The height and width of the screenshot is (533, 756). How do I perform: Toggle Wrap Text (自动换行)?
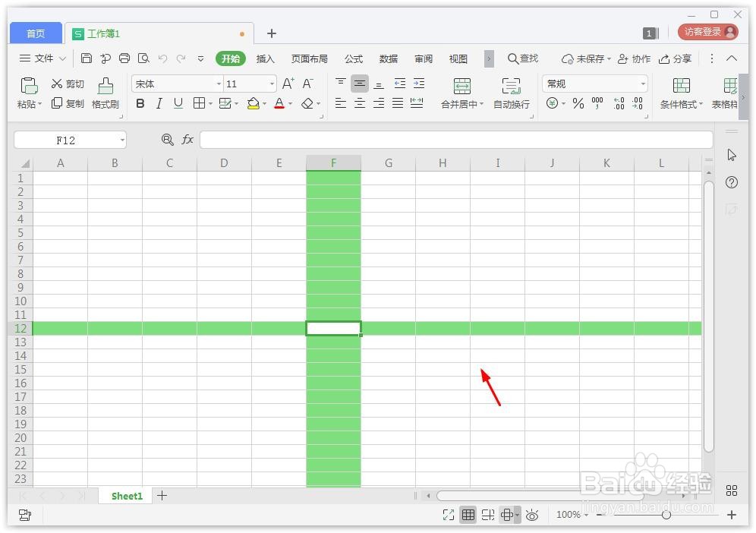pyautogui.click(x=511, y=93)
